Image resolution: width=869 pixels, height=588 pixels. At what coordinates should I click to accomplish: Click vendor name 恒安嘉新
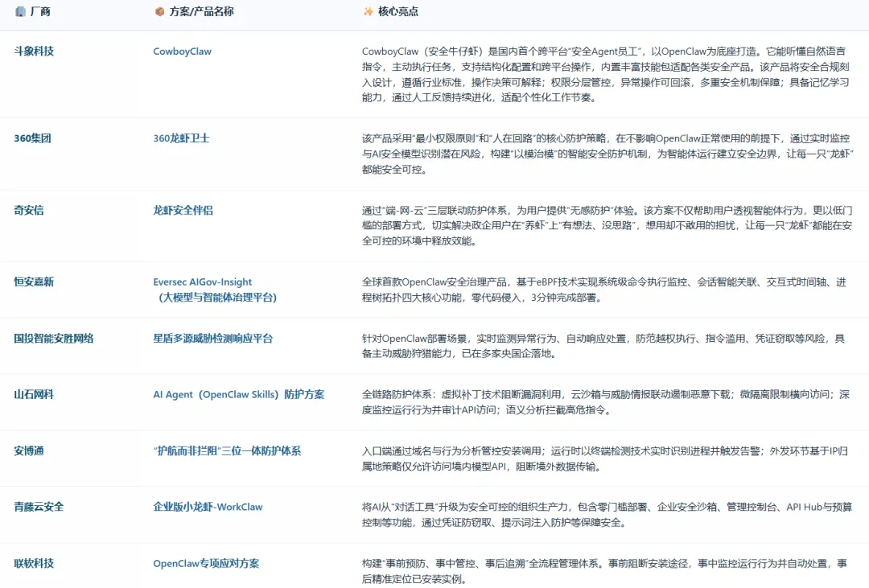(34, 282)
